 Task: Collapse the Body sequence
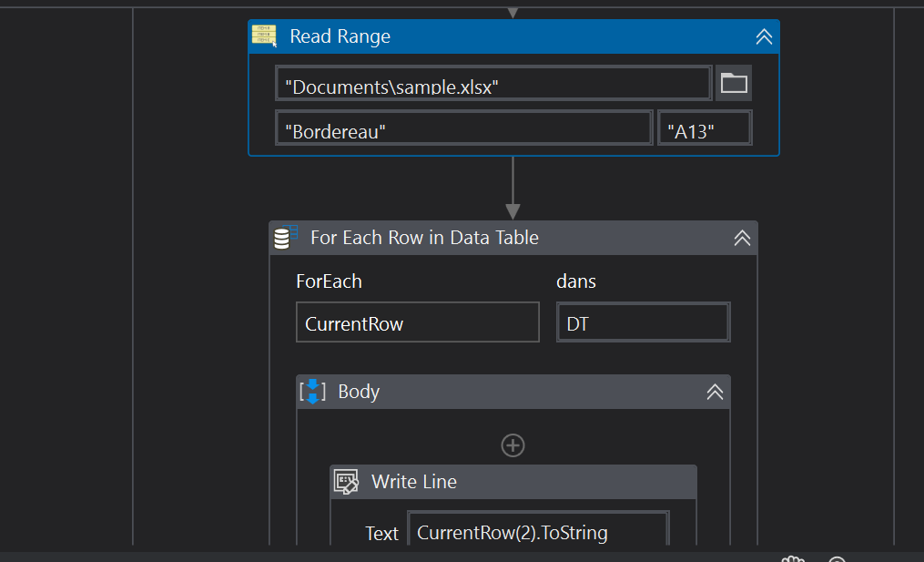715,393
